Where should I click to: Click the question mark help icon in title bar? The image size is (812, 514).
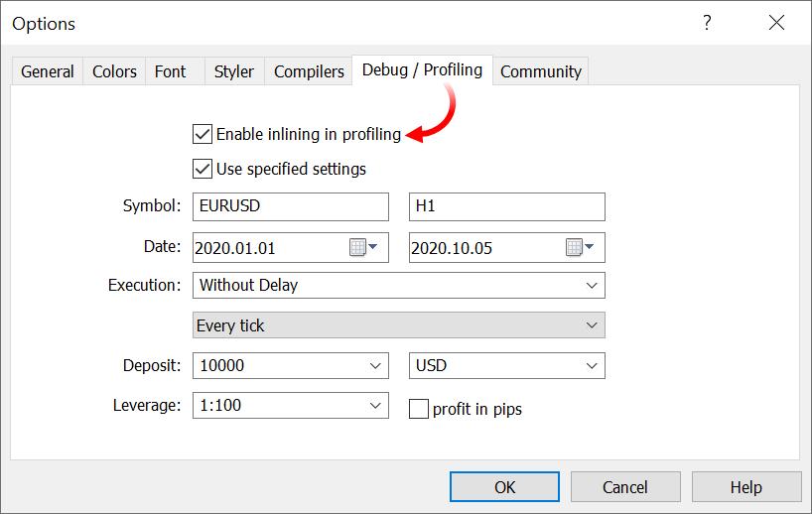(x=707, y=23)
